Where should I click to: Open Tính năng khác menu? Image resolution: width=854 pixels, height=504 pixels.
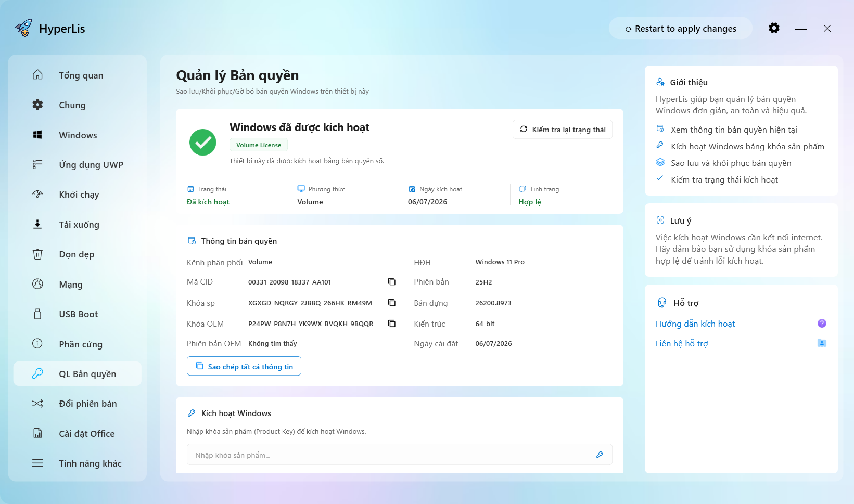78,463
